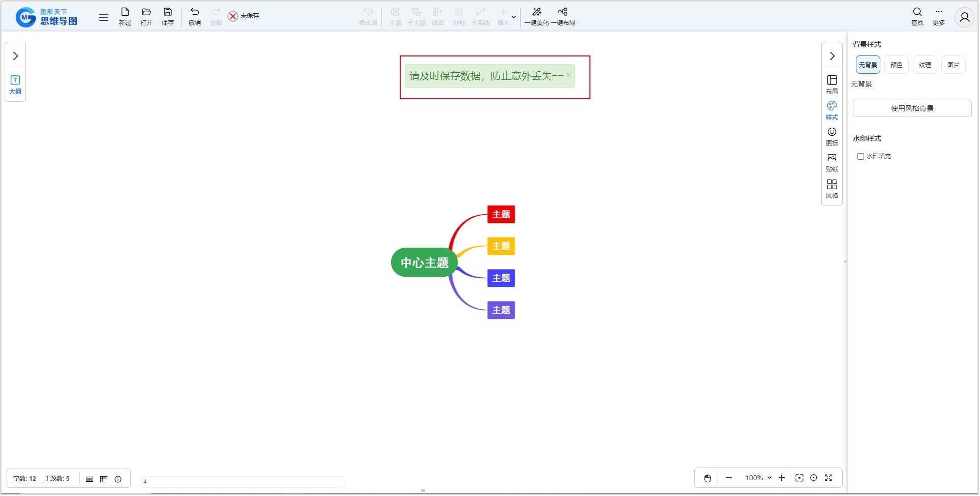
Task: Click the 主题数: 5 topic count
Action: pos(57,479)
